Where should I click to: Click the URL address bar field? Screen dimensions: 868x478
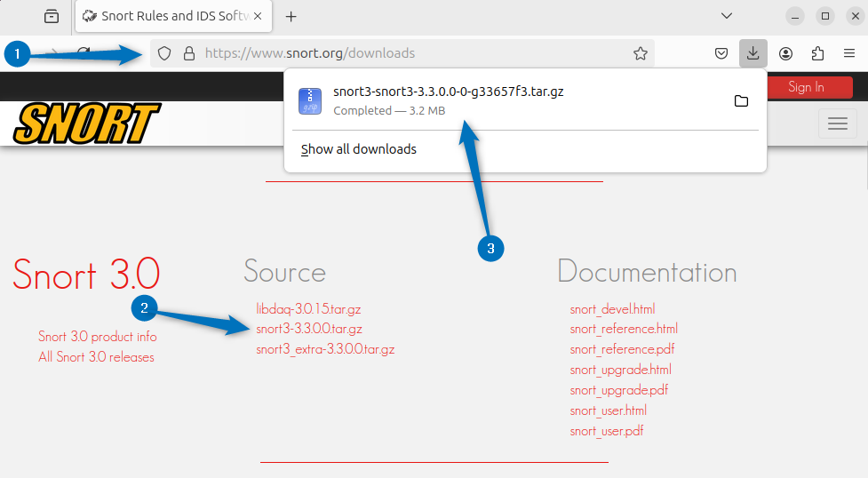pos(409,53)
